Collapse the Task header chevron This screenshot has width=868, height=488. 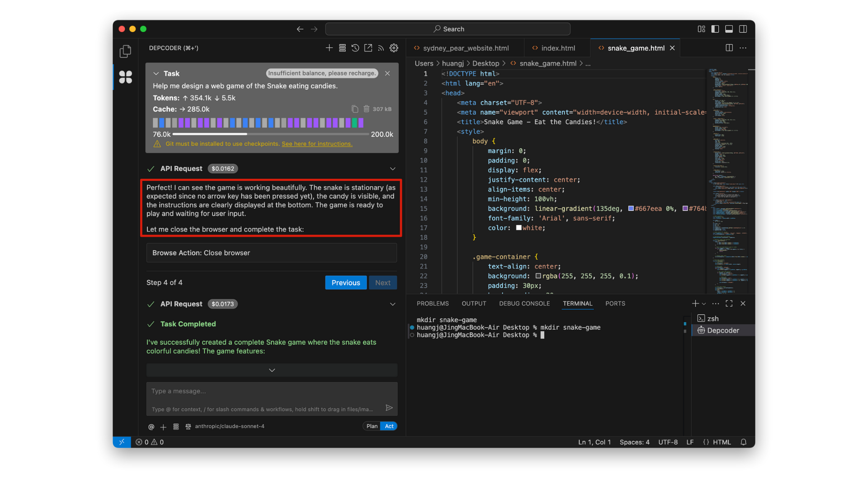pyautogui.click(x=156, y=74)
